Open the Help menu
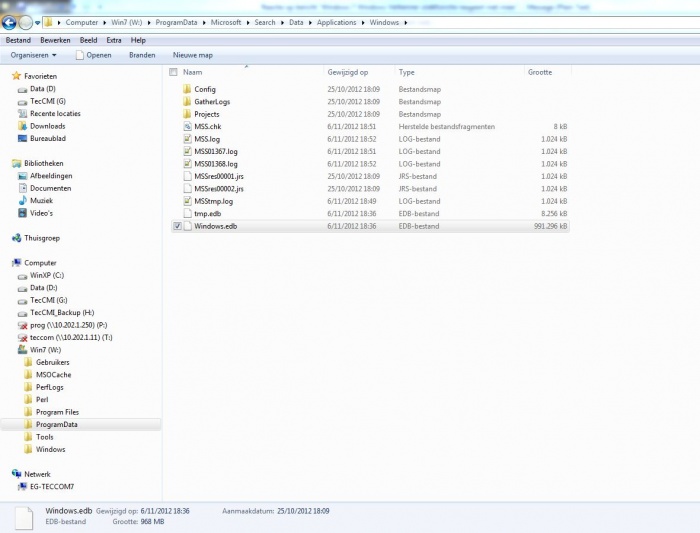Viewport: 700px width, 533px height. (x=138, y=40)
